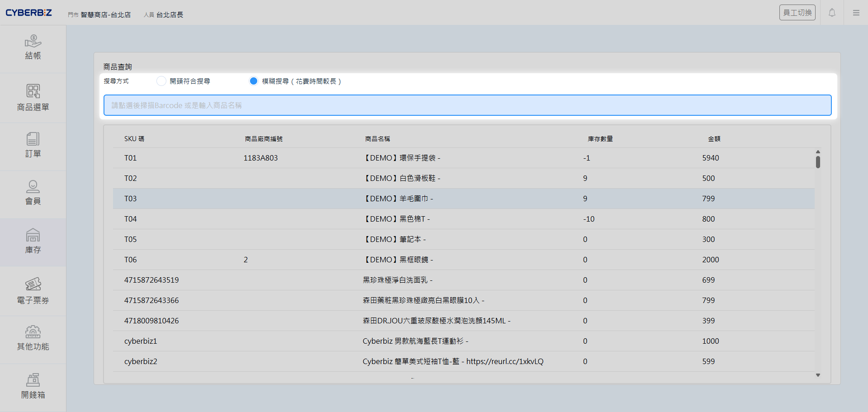868x412 pixels.
Task: Open the hamburger menu at top right
Action: pos(856,13)
